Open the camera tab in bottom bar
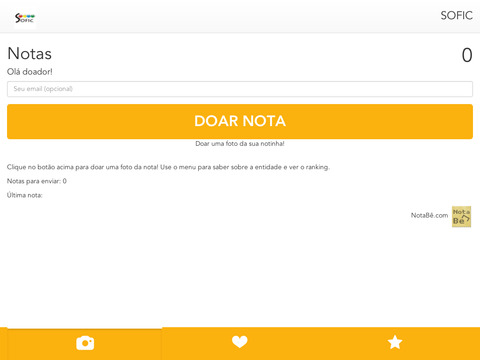The height and width of the screenshot is (360, 480). pos(85,343)
